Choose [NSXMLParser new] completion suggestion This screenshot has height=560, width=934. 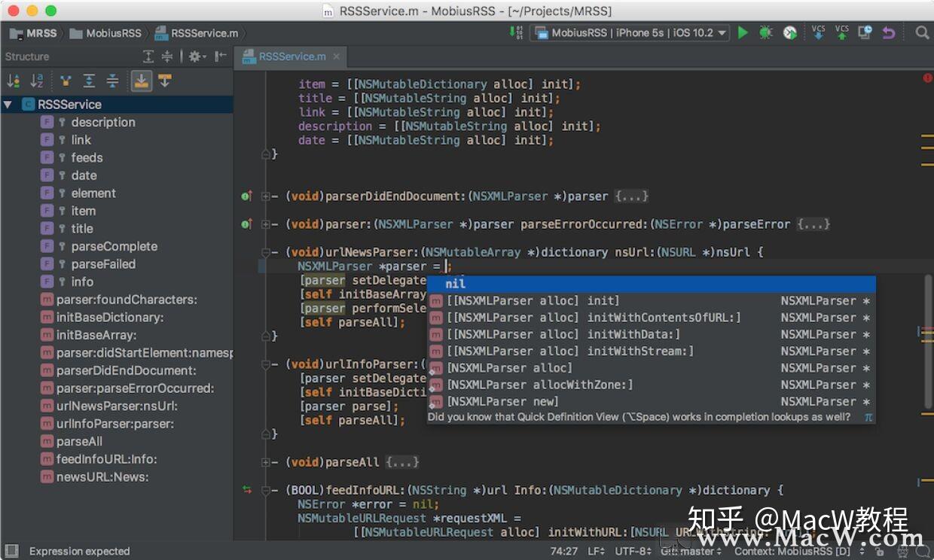[651, 401]
